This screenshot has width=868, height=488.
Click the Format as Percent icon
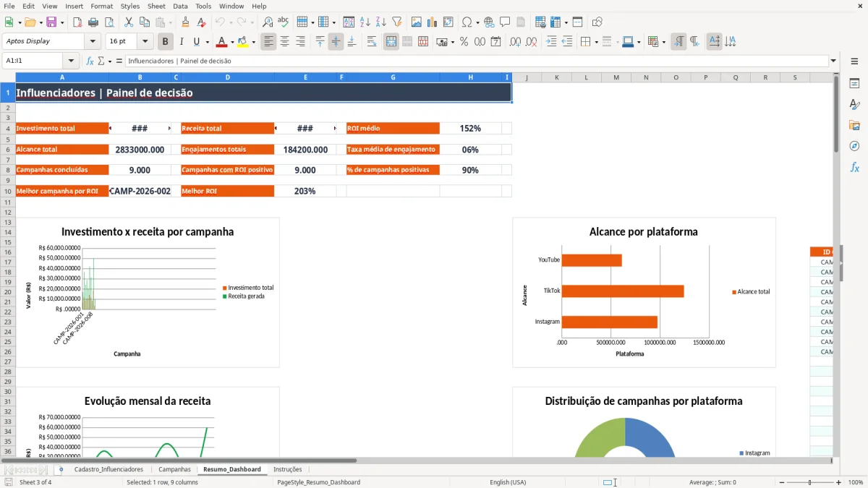coord(464,42)
